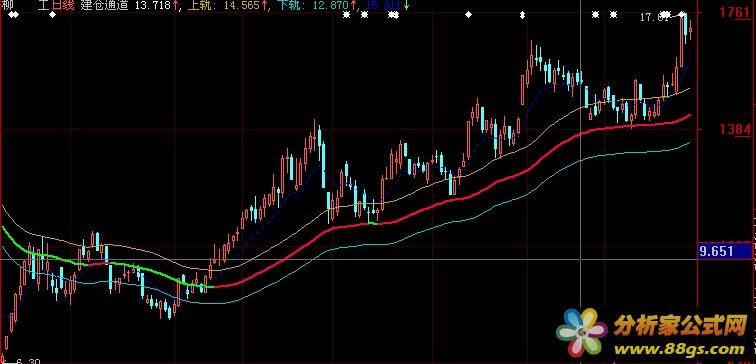Click the 分析家公式网 watermark title
The height and width of the screenshot is (364, 756).
[x=680, y=326]
